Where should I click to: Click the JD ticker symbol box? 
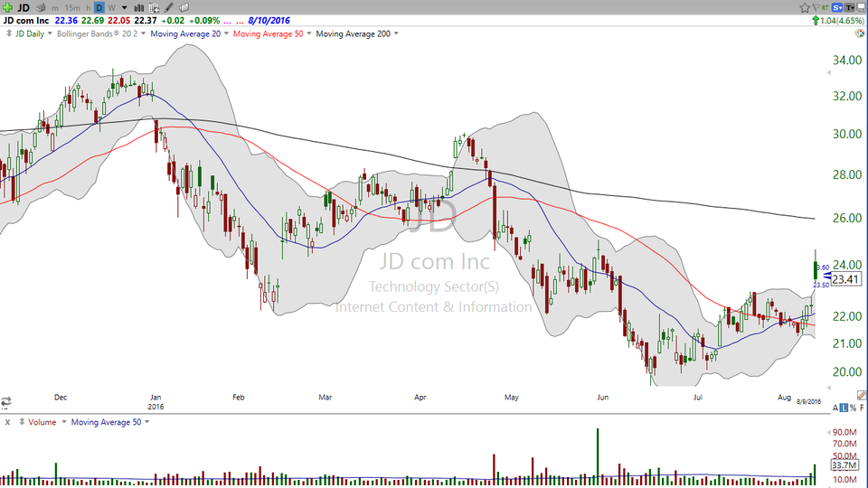(24, 7)
